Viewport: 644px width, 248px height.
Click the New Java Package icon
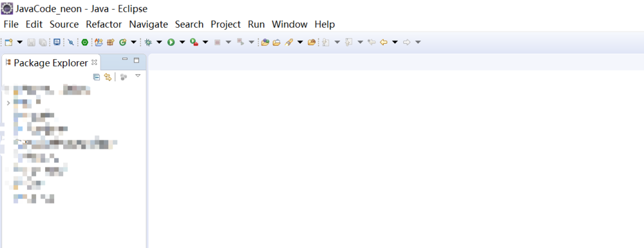click(x=110, y=42)
